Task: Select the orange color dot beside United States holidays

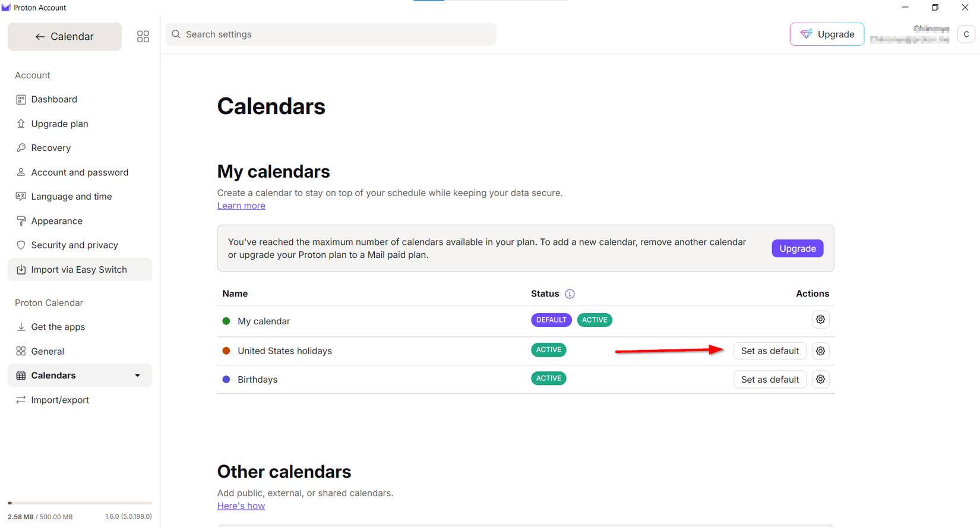Action: (x=226, y=351)
